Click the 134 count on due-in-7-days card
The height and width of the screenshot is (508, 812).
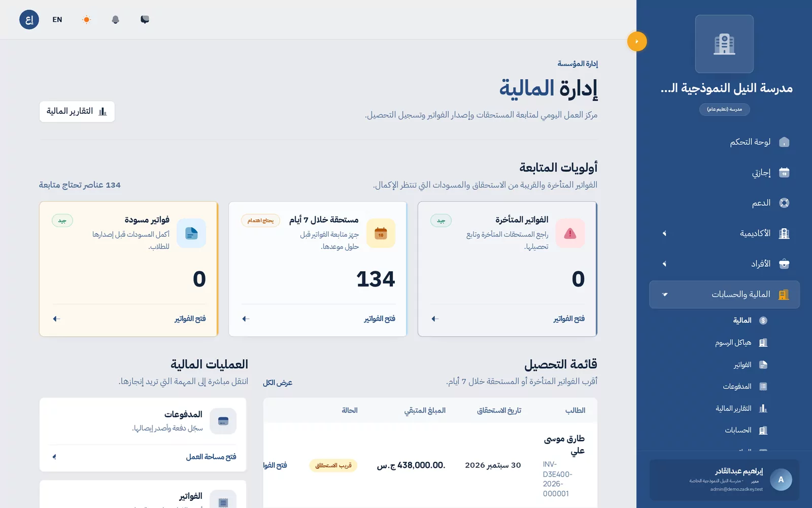coord(376,279)
